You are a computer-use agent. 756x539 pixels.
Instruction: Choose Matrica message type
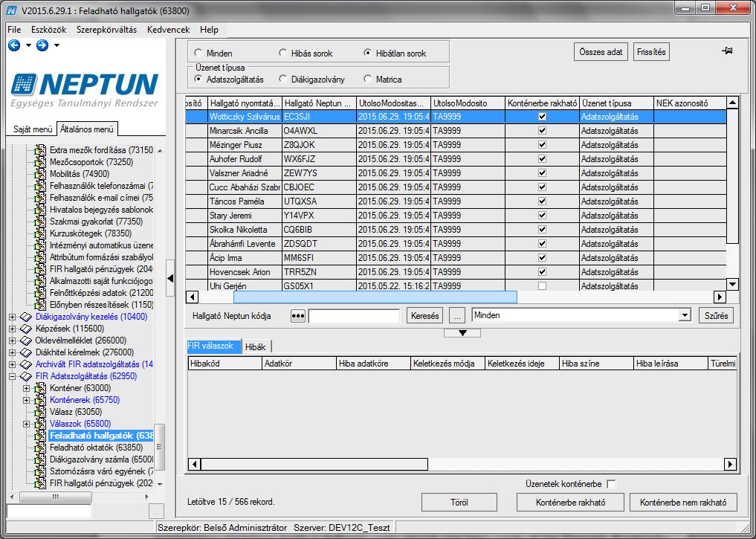tap(368, 79)
